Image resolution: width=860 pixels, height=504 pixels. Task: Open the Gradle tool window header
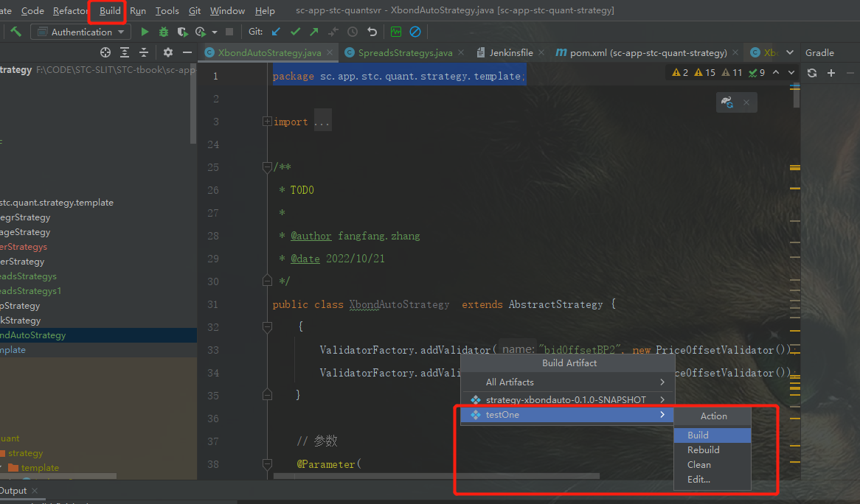(819, 52)
